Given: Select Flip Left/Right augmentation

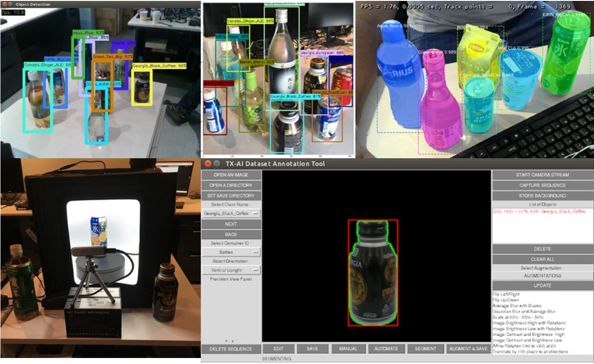Looking at the screenshot, I should (505, 294).
